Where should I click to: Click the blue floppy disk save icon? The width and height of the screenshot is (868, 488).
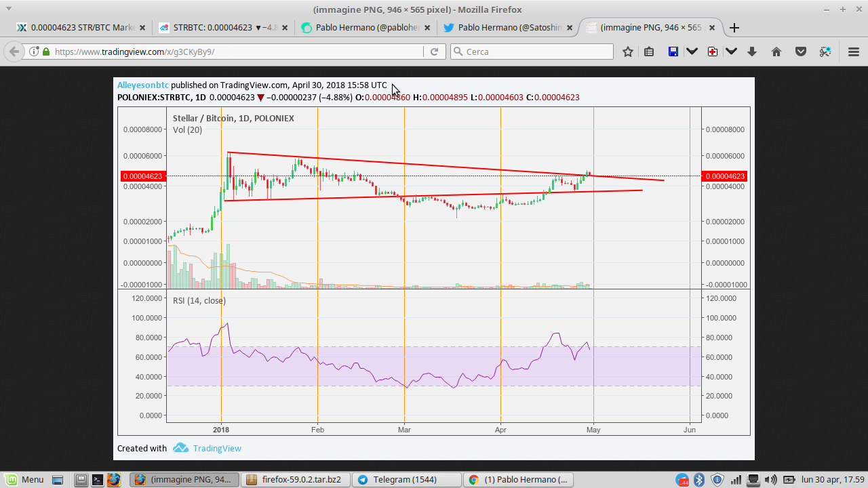click(x=673, y=52)
